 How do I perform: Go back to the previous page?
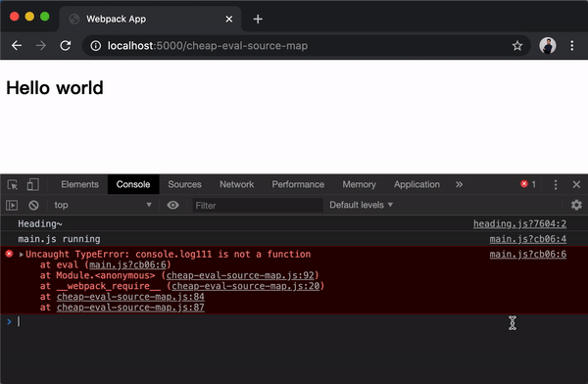click(17, 46)
